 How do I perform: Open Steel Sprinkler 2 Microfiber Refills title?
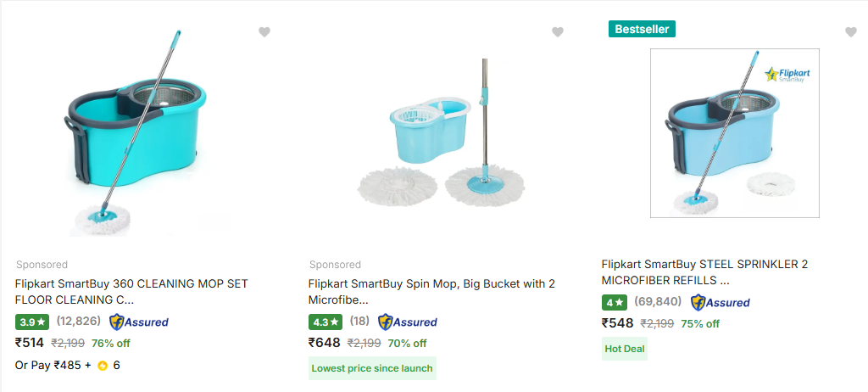704,272
